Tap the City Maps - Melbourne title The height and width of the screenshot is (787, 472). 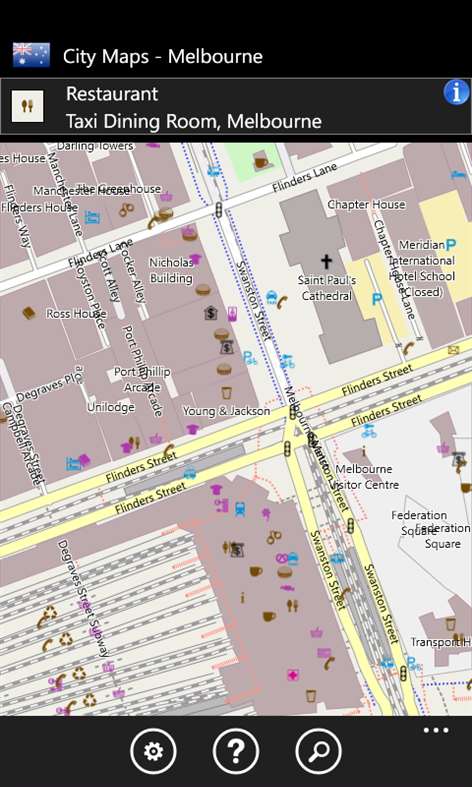(163, 56)
